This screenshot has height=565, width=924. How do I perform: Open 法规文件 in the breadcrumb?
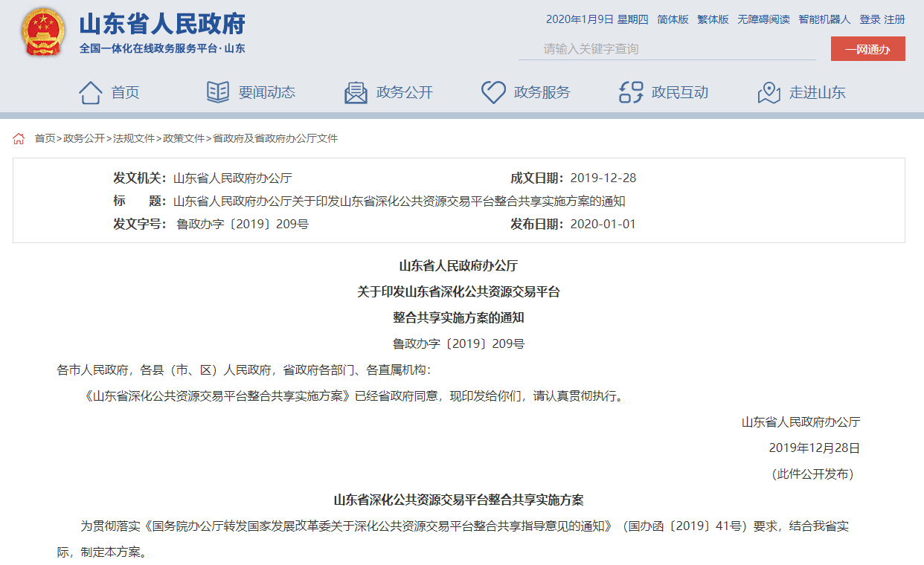tap(134, 139)
